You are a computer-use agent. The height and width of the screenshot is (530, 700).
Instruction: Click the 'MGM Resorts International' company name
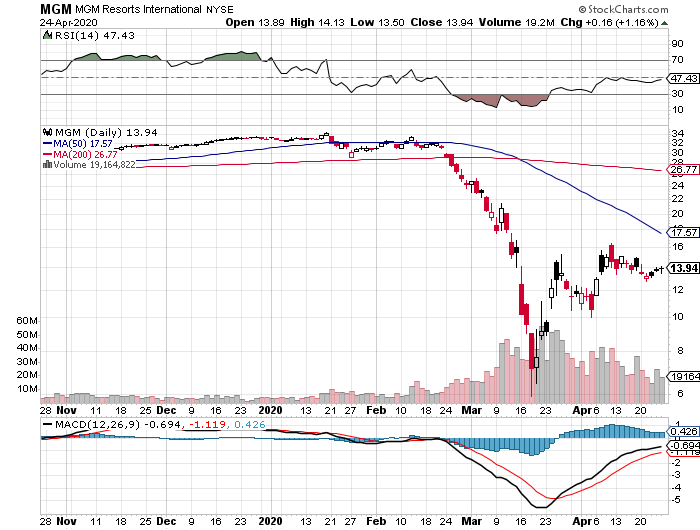pos(138,9)
